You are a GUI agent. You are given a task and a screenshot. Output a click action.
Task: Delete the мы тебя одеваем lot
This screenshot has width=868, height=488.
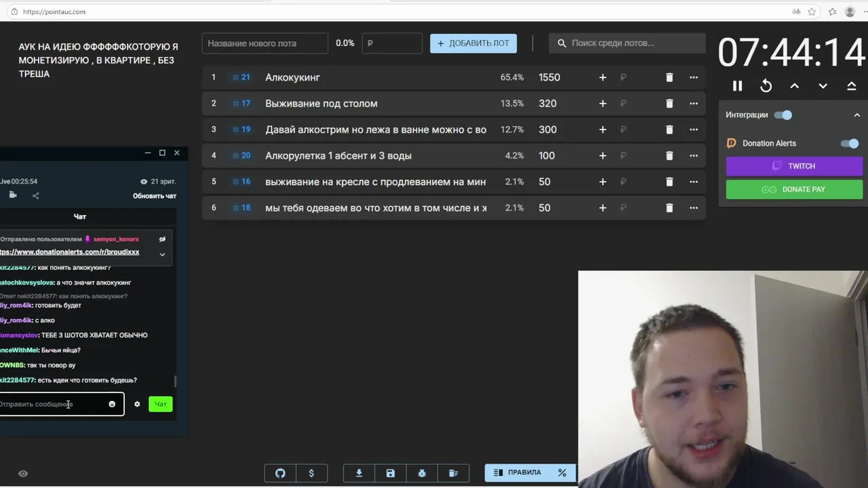[x=669, y=208]
